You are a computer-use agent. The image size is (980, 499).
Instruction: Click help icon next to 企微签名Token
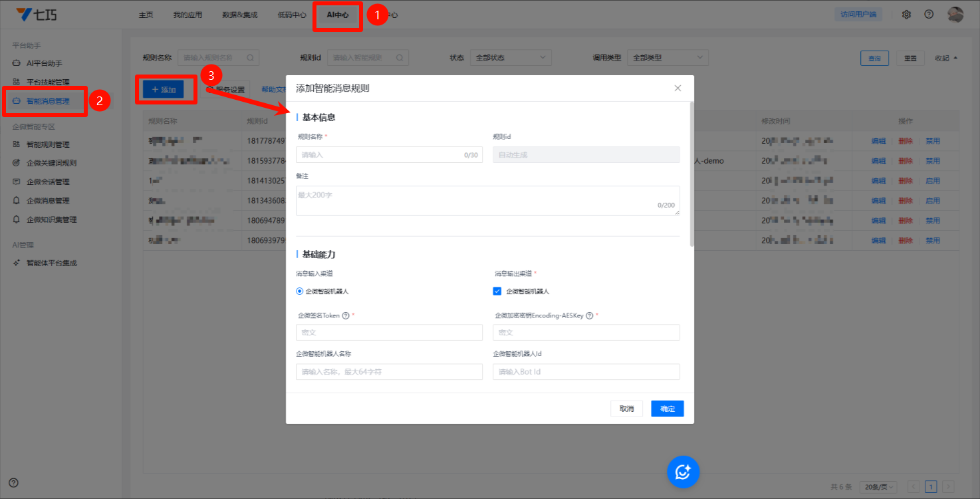coord(346,316)
